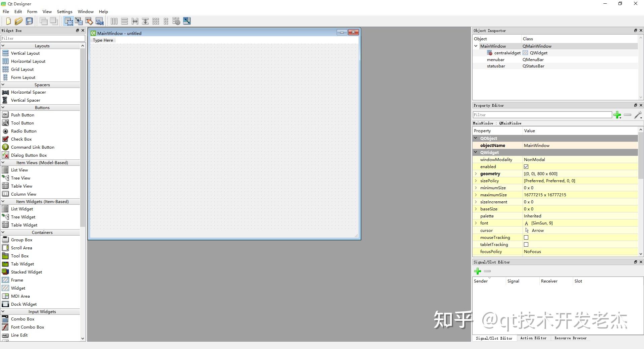Check the tabletTracking property checkbox
This screenshot has height=349, width=644.
526,244
